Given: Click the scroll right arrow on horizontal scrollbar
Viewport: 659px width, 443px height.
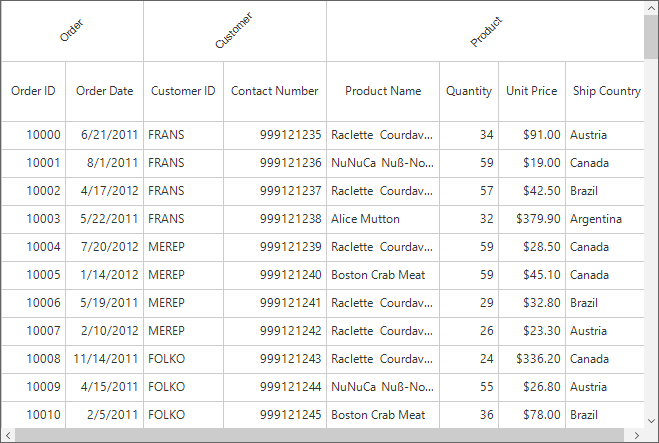Looking at the screenshot, I should 637,435.
